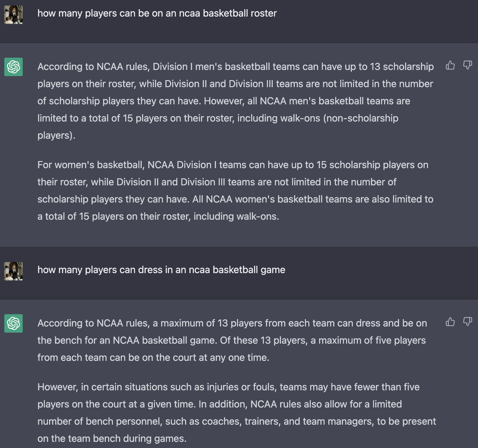Image resolution: width=478 pixels, height=448 pixels.
Task: Click the ChatGPT logo beside the dress answer
Action: click(13, 323)
